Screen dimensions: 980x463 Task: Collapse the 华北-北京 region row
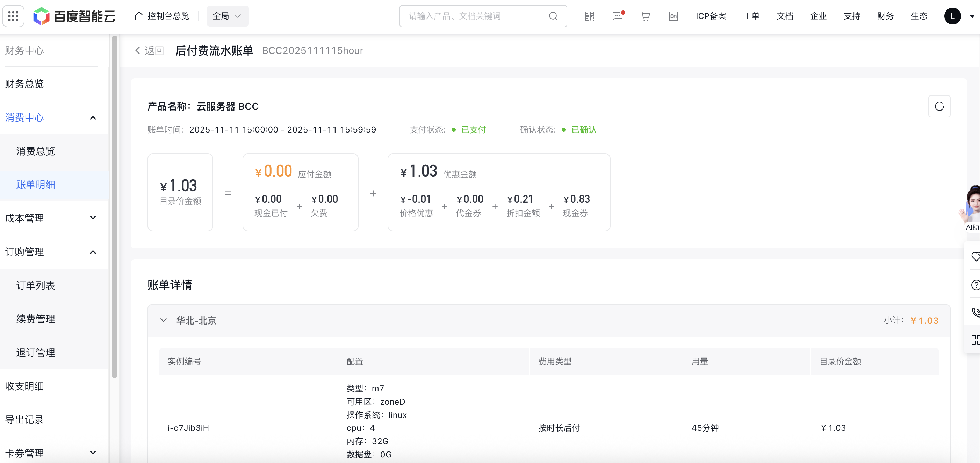coord(164,320)
